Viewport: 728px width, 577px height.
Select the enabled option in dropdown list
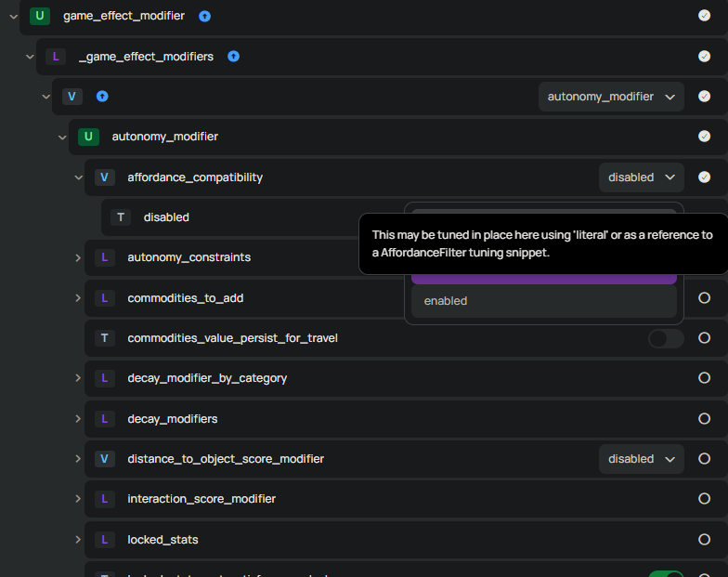pos(543,301)
